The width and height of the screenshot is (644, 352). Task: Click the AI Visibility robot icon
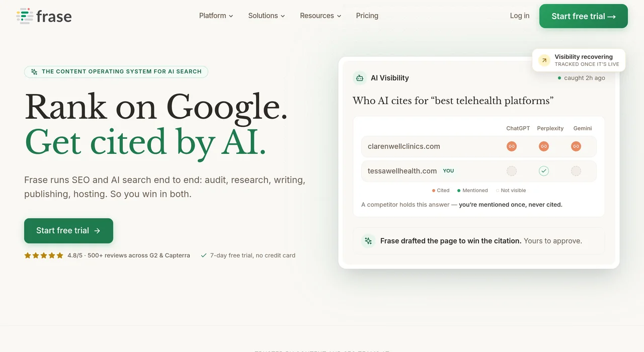(x=359, y=78)
